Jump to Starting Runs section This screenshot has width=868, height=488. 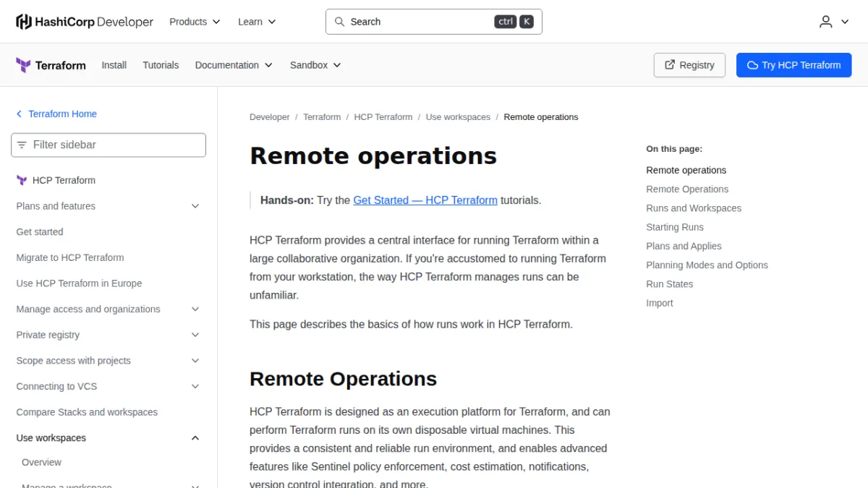pos(675,227)
